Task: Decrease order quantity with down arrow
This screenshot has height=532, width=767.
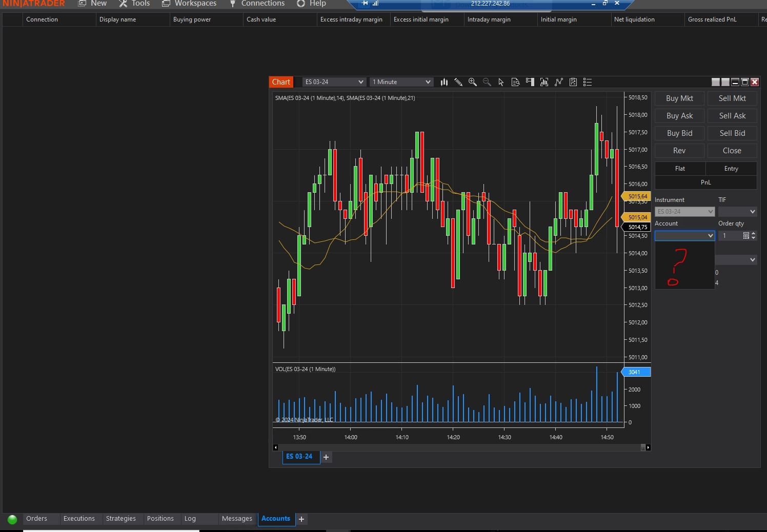Action: pyautogui.click(x=753, y=238)
